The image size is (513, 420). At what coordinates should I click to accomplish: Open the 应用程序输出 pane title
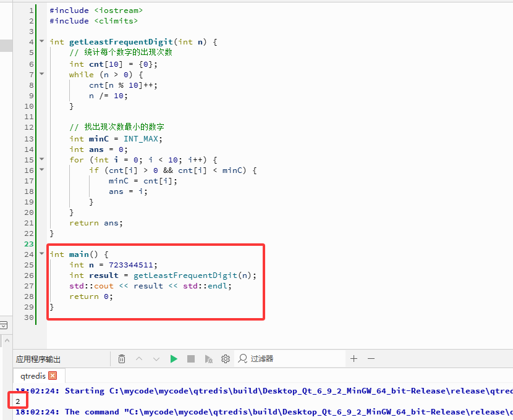[38, 359]
